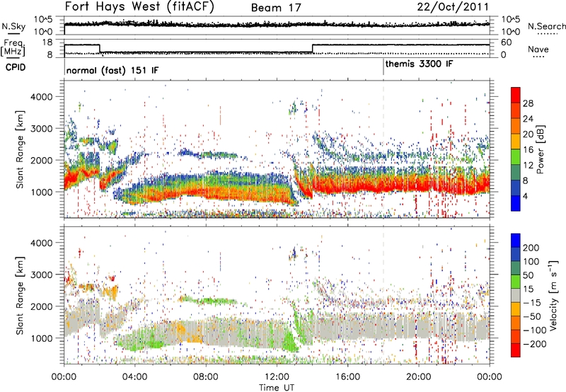566x392 pixels.
Task: Click the date '22/Oct/2011'
Action: click(x=453, y=7)
